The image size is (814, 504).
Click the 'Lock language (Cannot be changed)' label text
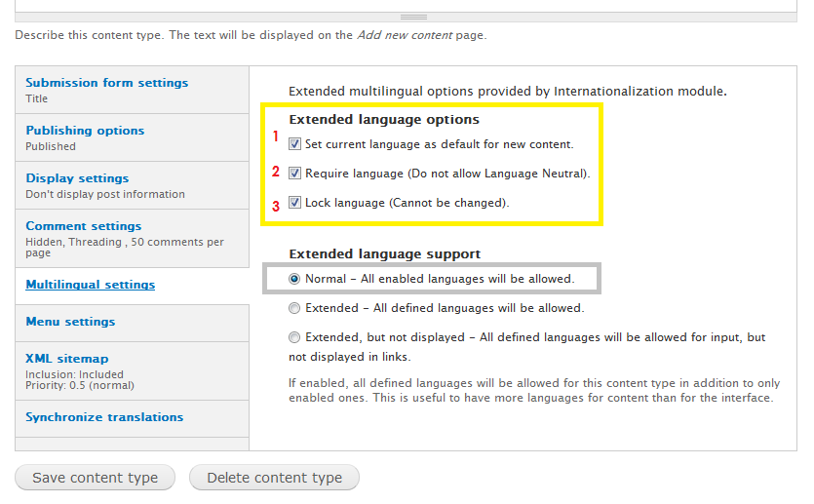tap(407, 203)
